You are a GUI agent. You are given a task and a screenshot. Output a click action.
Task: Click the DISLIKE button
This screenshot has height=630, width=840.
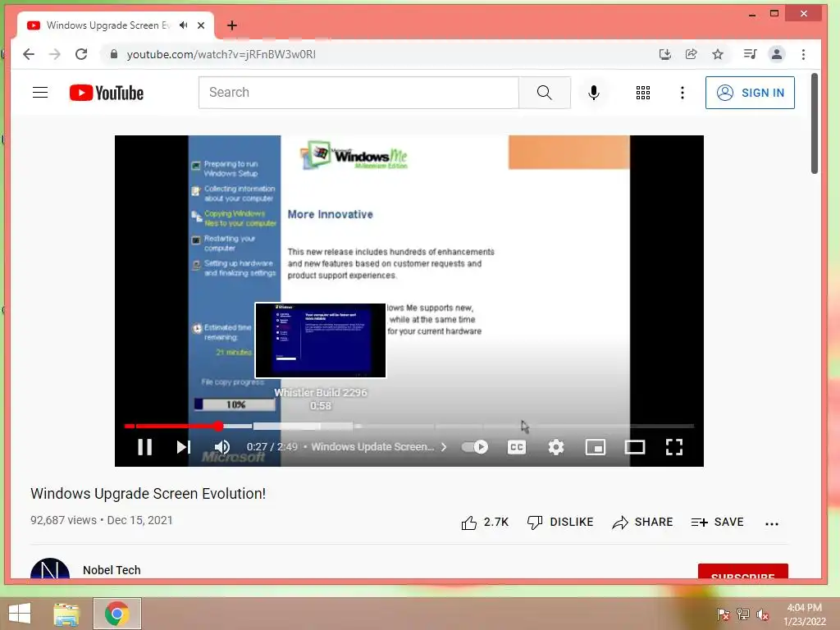[560, 523]
